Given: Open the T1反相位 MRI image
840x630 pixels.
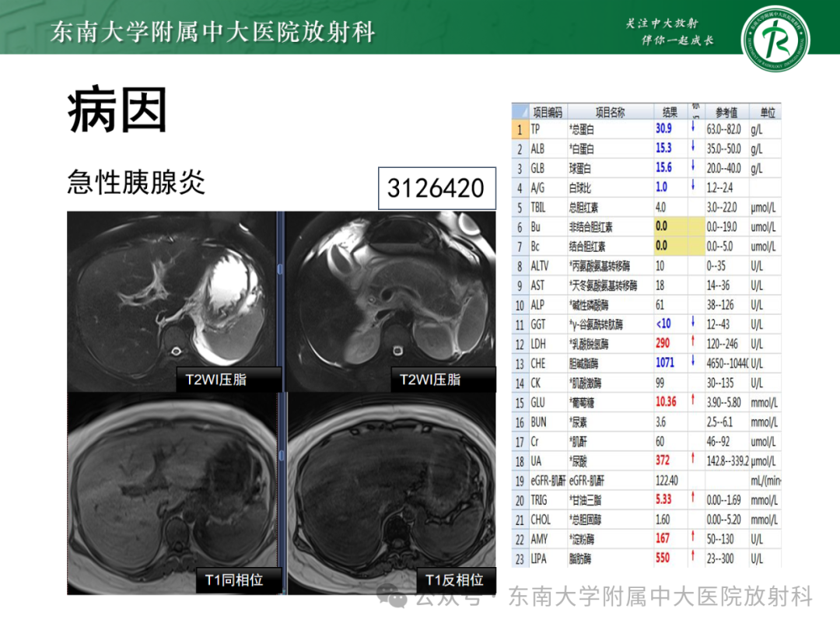Looking at the screenshot, I should coord(391,493).
